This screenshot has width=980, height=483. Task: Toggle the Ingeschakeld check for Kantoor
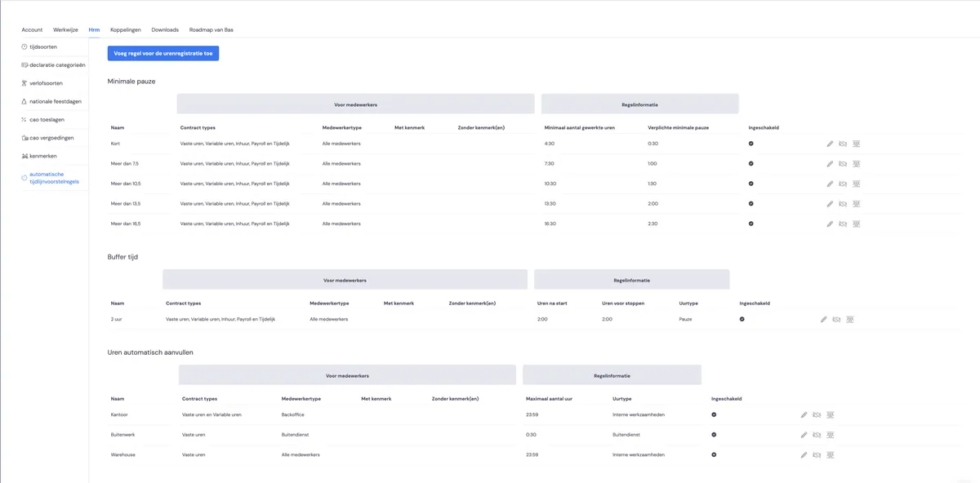(x=714, y=414)
